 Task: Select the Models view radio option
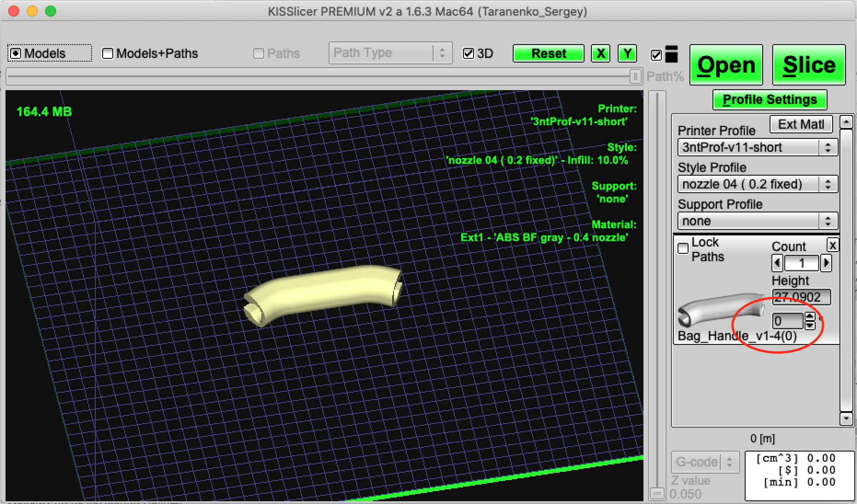(16, 54)
